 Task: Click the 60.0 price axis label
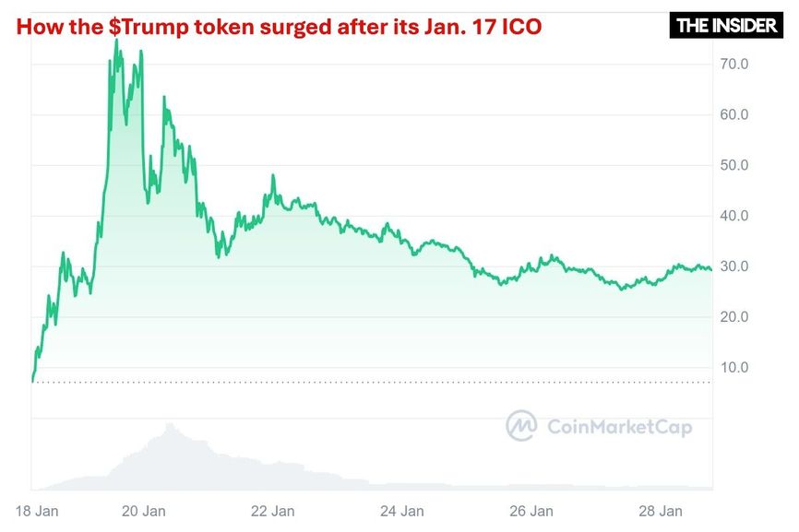click(734, 114)
